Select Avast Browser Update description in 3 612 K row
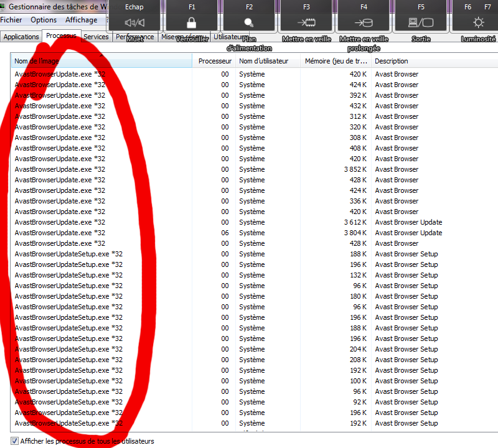This screenshot has width=498, height=448. [x=408, y=222]
